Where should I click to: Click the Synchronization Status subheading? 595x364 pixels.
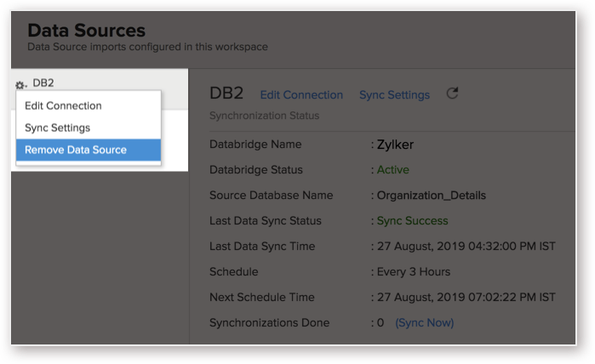[264, 116]
